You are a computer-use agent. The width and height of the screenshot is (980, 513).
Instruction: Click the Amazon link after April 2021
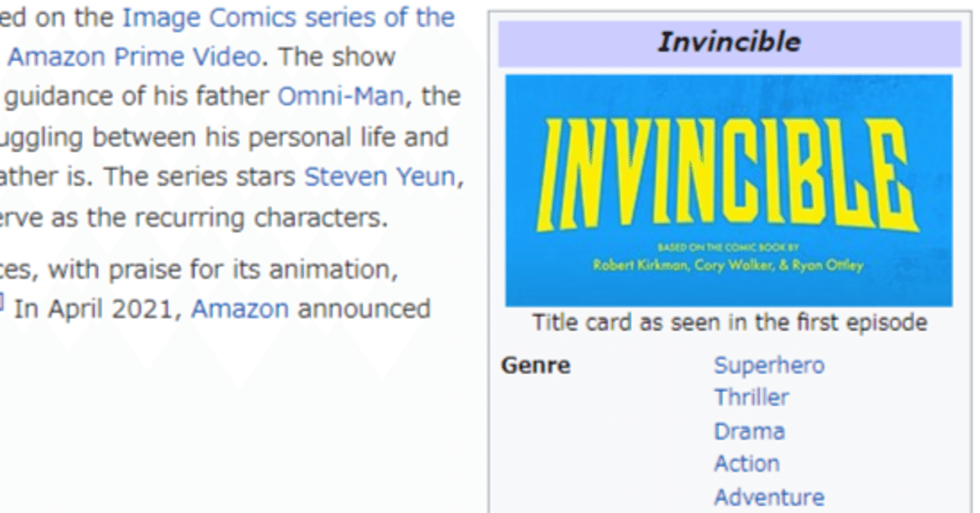(x=240, y=309)
